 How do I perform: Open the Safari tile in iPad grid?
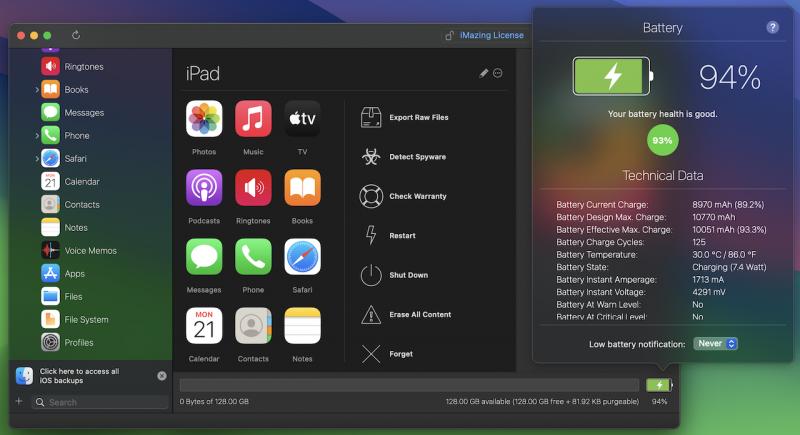302,257
